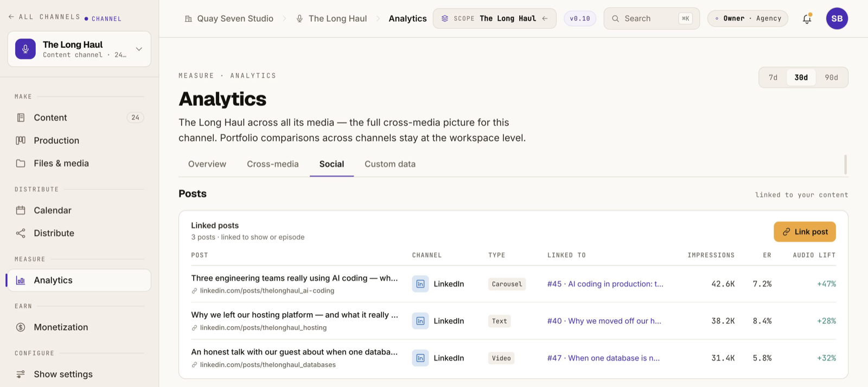Open linkedin.com/posts/thelonghaul_databases link
The width and height of the screenshot is (868, 387).
click(x=267, y=365)
